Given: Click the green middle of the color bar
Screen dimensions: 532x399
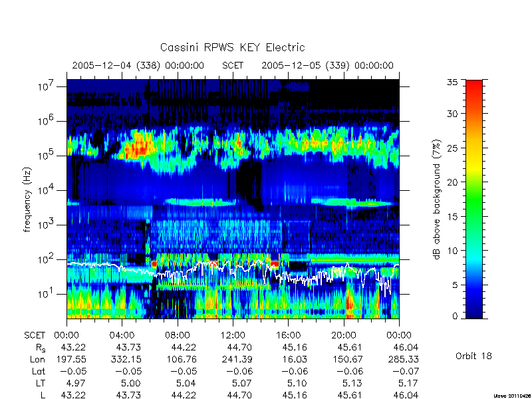Looking at the screenshot, I should [x=474, y=199].
